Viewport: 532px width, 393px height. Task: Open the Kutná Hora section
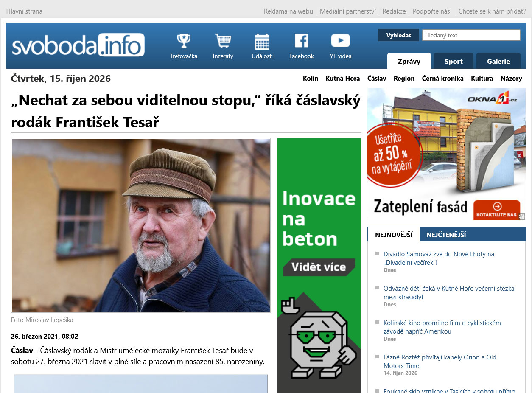pos(343,79)
